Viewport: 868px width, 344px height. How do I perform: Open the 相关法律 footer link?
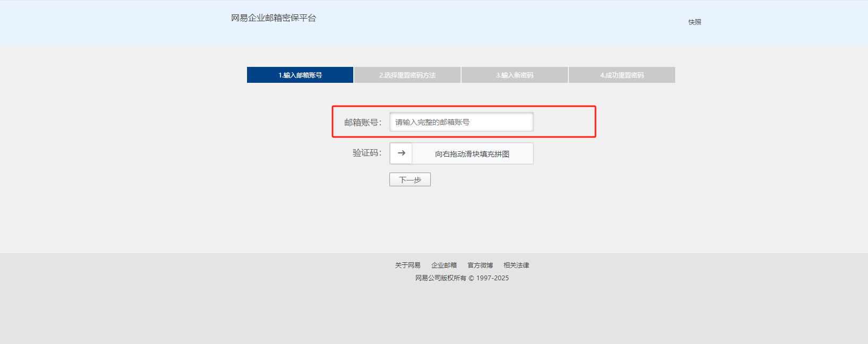[x=516, y=265]
